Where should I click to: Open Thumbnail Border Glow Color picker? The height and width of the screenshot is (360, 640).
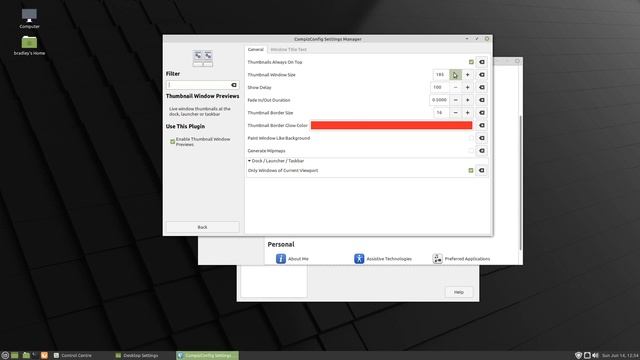point(391,125)
